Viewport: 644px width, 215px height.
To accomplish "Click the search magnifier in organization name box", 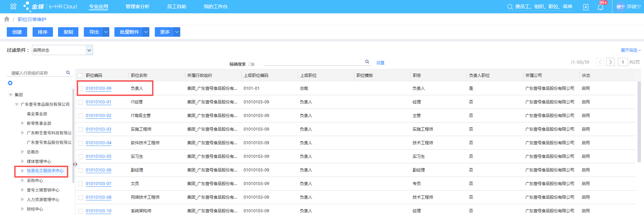I will pos(68,73).
